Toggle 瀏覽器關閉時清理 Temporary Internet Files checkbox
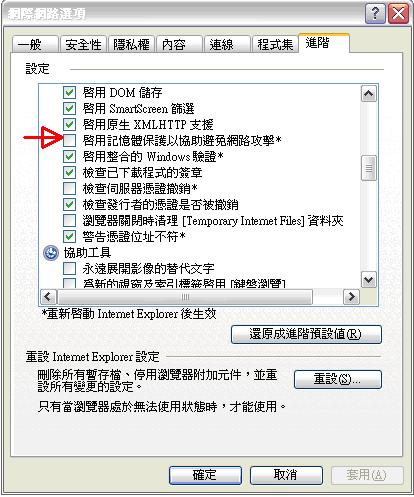 (x=69, y=220)
